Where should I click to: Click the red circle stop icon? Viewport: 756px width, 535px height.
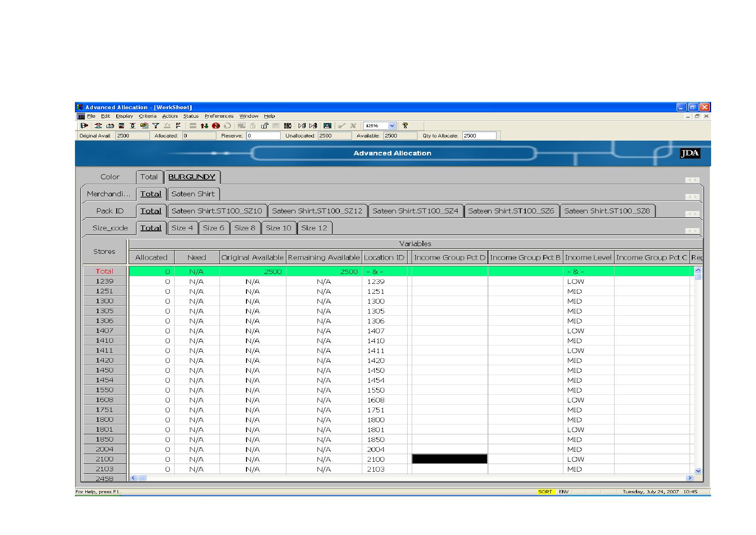pos(216,126)
